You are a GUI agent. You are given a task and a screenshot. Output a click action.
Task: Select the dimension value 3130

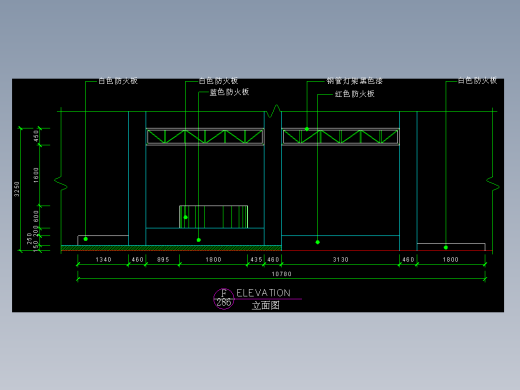coord(340,260)
